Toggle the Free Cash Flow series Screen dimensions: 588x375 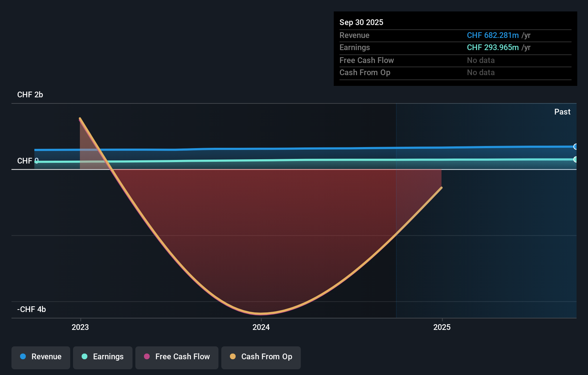click(177, 357)
